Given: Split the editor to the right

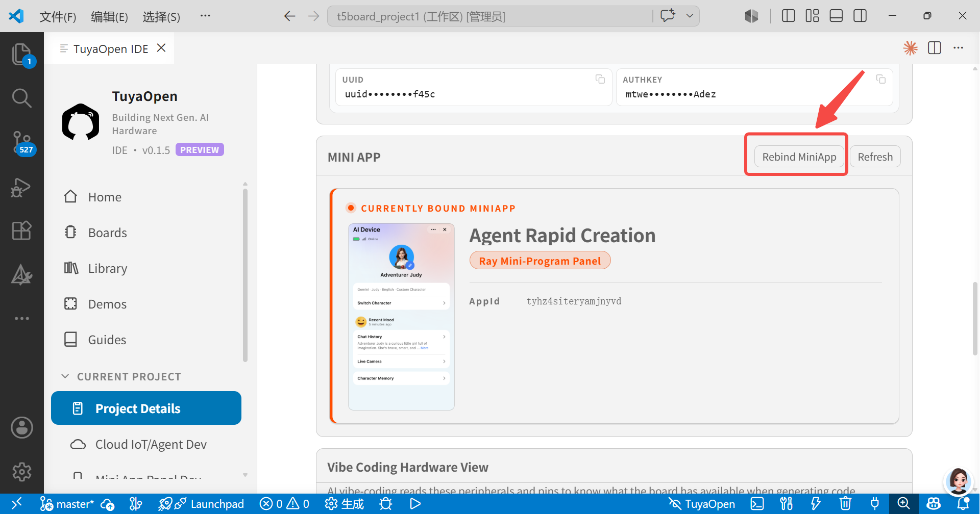Looking at the screenshot, I should click(935, 48).
